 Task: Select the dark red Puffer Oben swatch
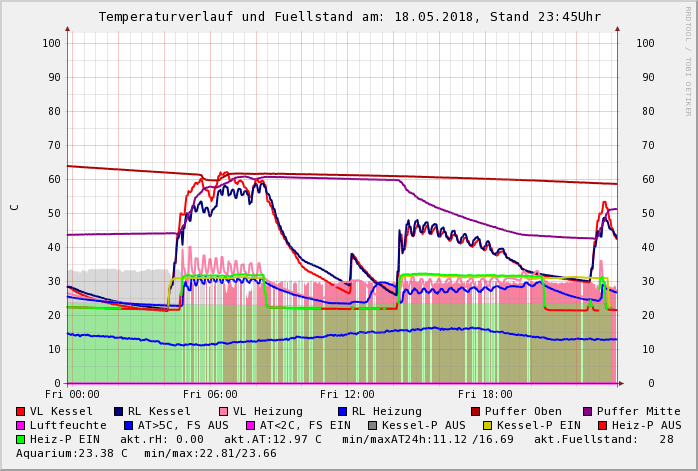tap(475, 411)
